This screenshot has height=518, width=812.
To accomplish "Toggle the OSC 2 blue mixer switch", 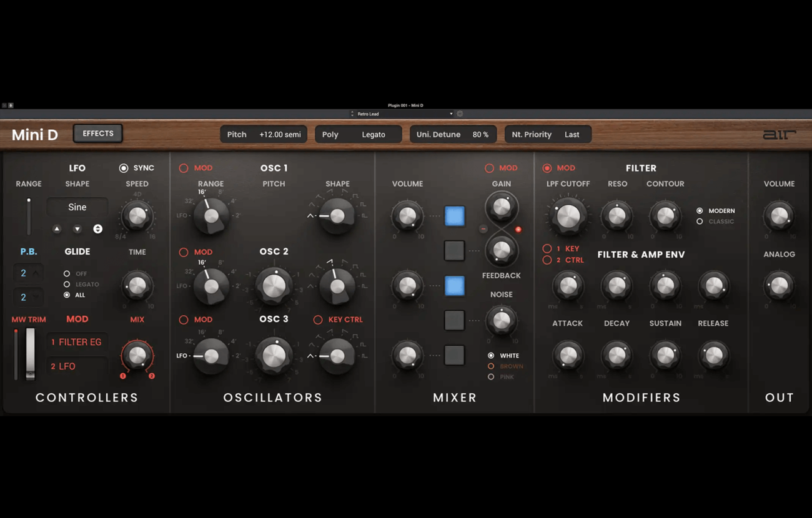I will tap(455, 286).
